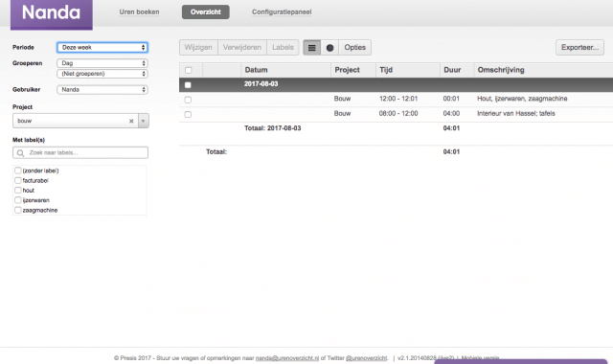Click the time cell '08:00 - 12:00'

tap(398, 113)
